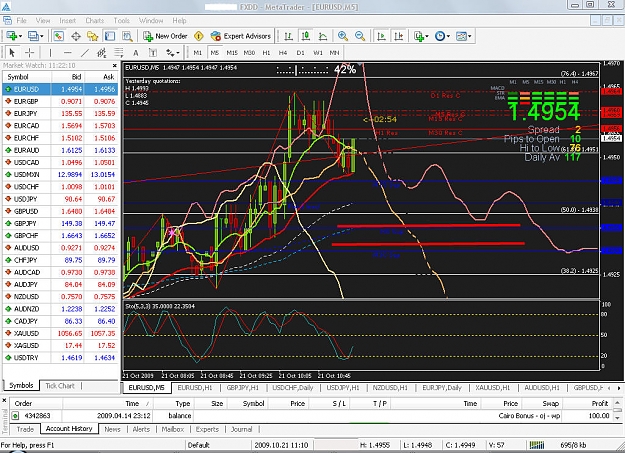Open the Tools menu
The height and width of the screenshot is (453, 625).
tap(122, 20)
